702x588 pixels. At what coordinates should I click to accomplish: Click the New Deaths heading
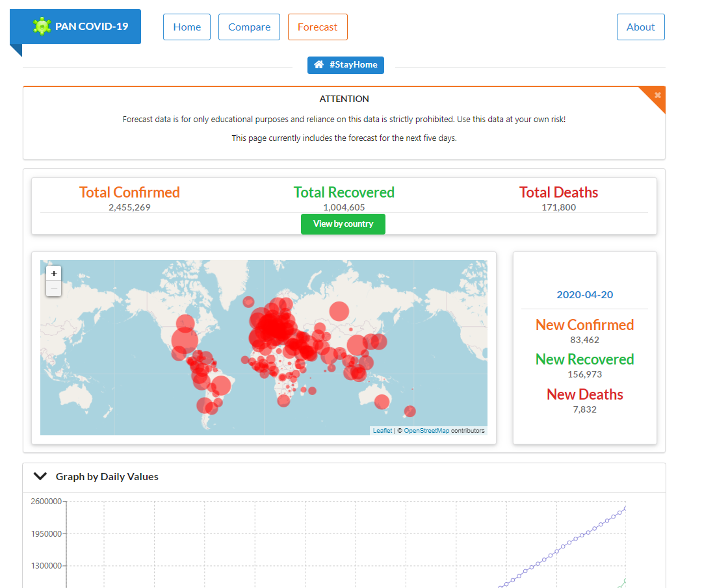585,394
